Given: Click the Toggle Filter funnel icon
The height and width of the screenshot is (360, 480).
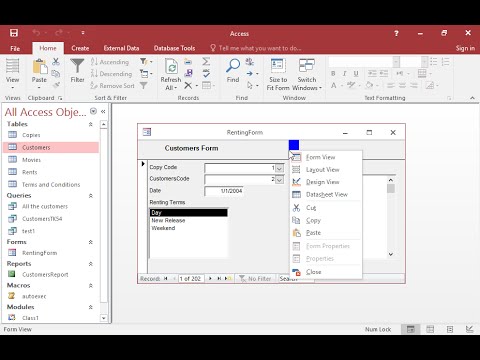Looking at the screenshot, I should click(x=143, y=86).
